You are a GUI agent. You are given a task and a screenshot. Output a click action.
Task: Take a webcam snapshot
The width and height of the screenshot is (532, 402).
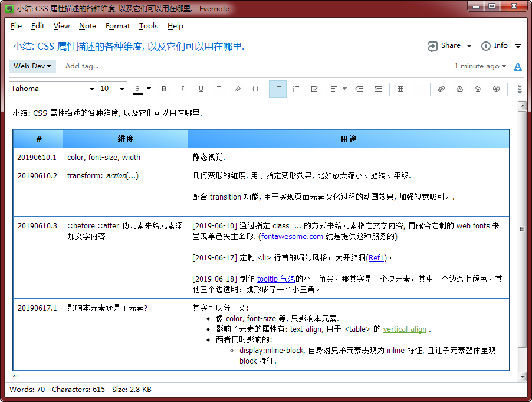tap(496, 89)
